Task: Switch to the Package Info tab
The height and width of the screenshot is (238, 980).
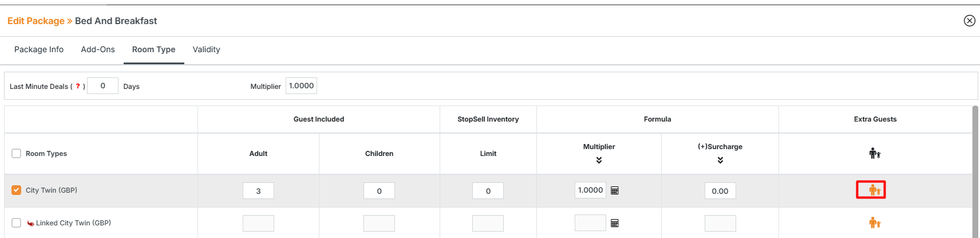Action: tap(39, 49)
